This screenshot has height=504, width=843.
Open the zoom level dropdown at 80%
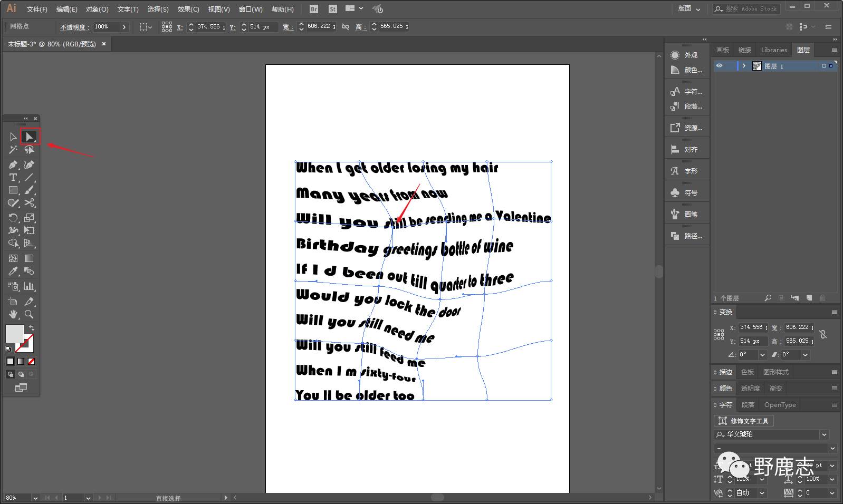click(35, 498)
